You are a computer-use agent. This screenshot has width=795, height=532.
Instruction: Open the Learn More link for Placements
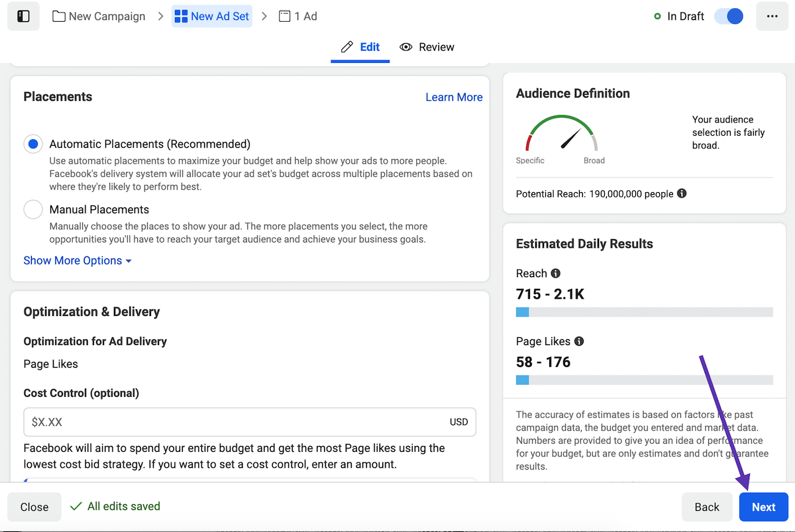tap(454, 97)
